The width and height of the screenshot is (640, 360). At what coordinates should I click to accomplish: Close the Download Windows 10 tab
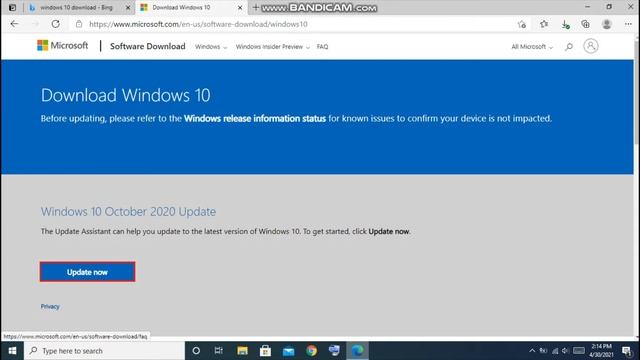click(240, 7)
